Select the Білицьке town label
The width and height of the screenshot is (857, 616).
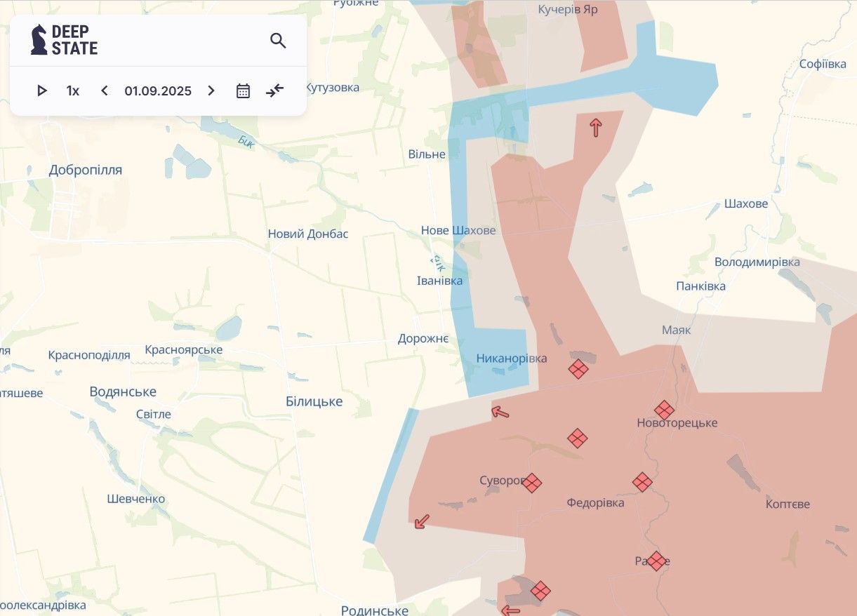[x=314, y=401]
